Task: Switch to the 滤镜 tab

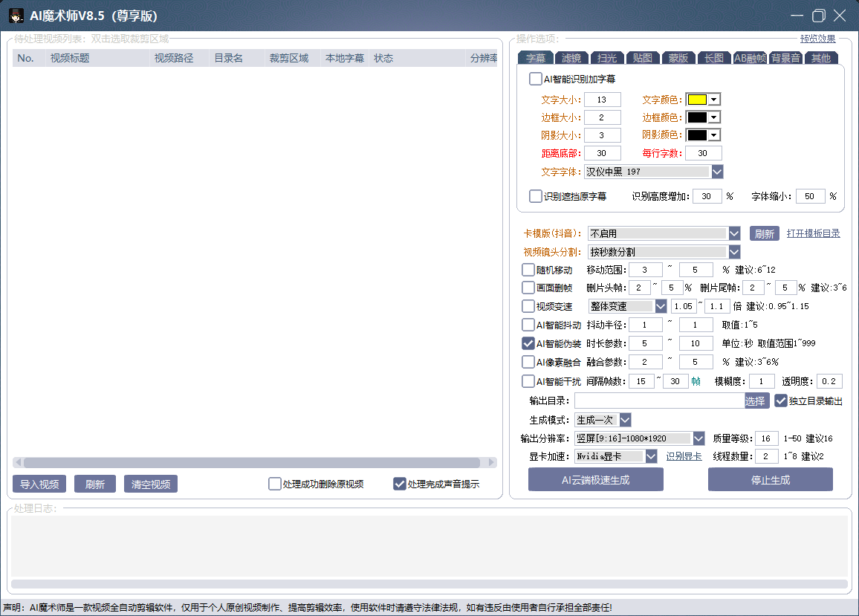Action: (571, 58)
